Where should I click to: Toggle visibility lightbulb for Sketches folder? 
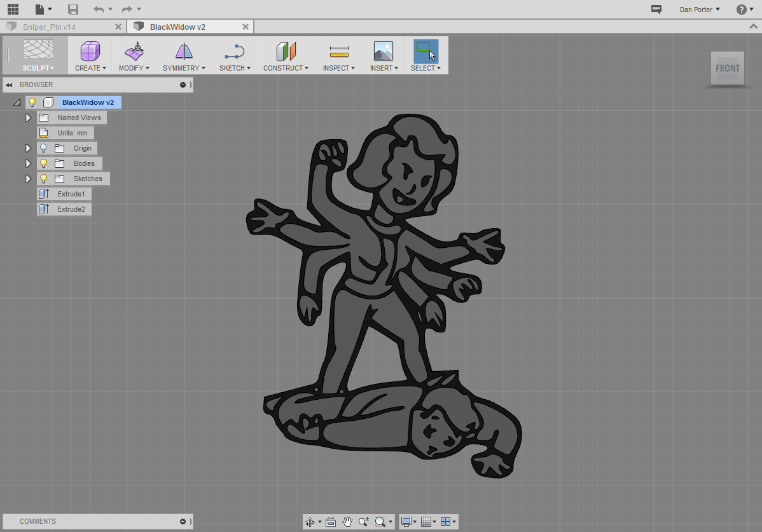(44, 179)
